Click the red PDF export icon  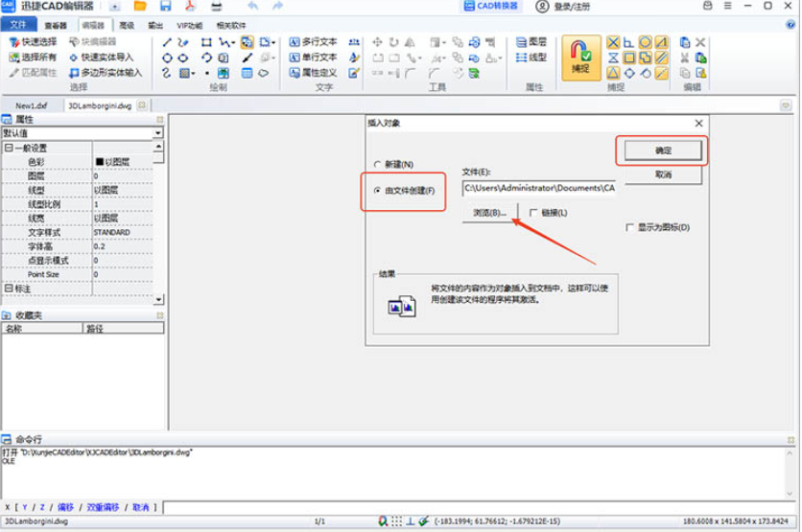pos(190,7)
